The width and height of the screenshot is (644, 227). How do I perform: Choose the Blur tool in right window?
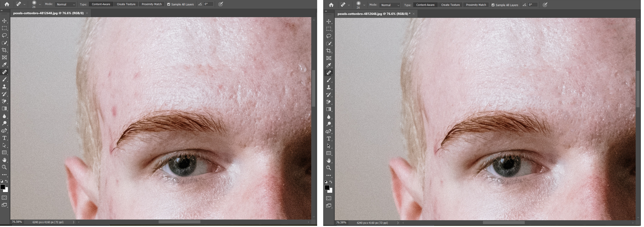tap(329, 117)
